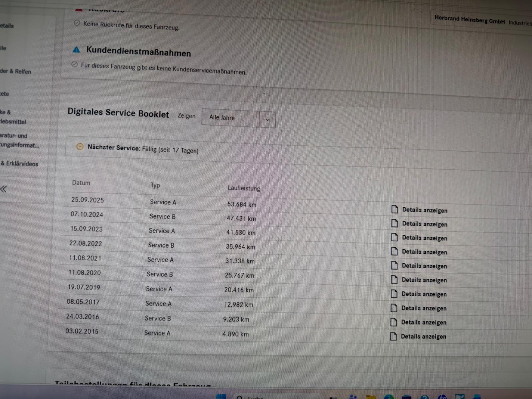This screenshot has width=532, height=399.
Task: Show details for the 47.431 km Service B
Action: pyautogui.click(x=425, y=224)
